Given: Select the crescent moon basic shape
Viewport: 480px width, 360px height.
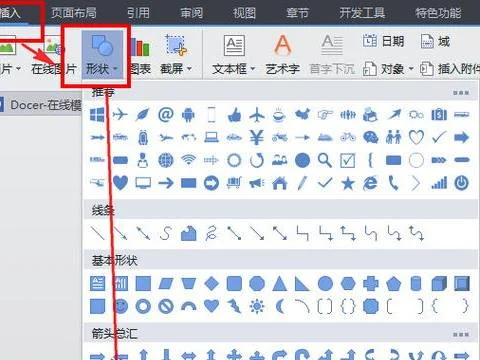Looking at the screenshot, I should pyautogui.click(x=280, y=306).
